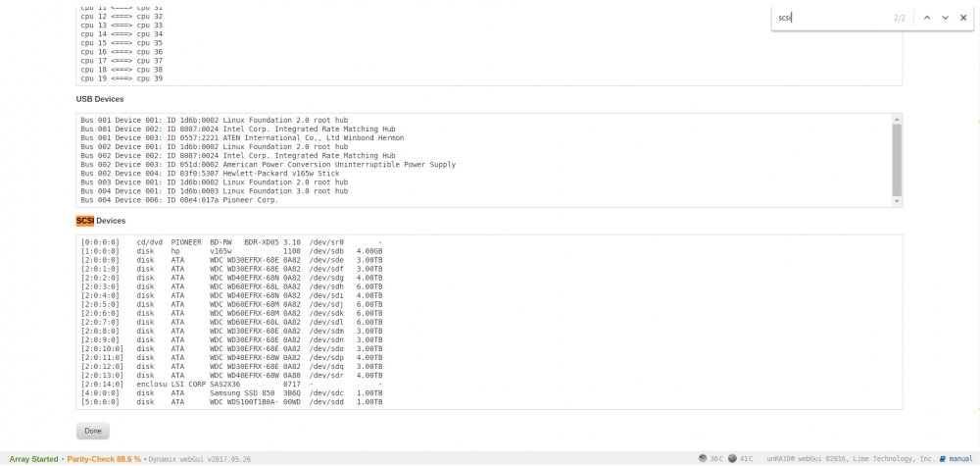Click '/dev/sdi' in the SCSI list
The width and height of the screenshot is (980, 466).
[326, 295]
